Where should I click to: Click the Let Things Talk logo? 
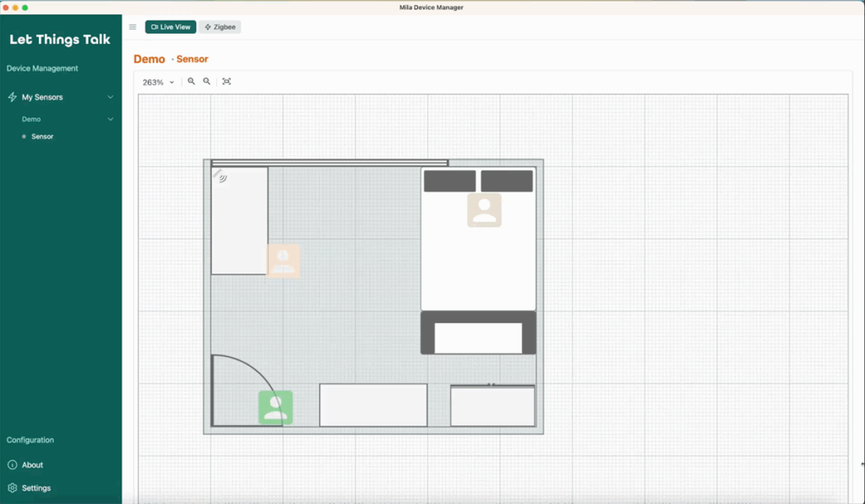coord(60,39)
